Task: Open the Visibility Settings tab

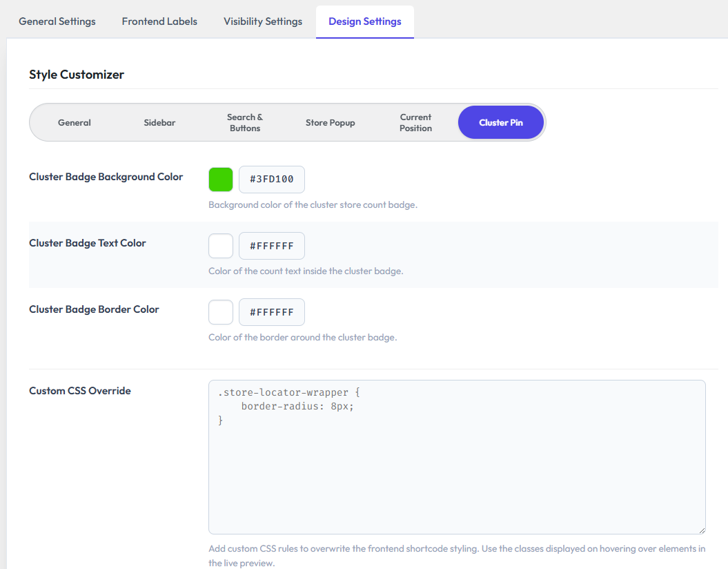Action: point(263,21)
